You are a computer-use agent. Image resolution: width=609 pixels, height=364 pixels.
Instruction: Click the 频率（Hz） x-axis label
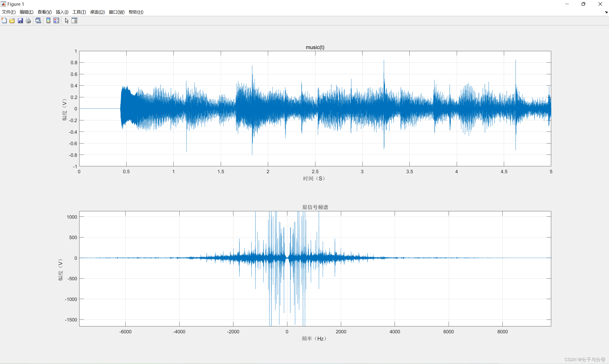(x=314, y=339)
